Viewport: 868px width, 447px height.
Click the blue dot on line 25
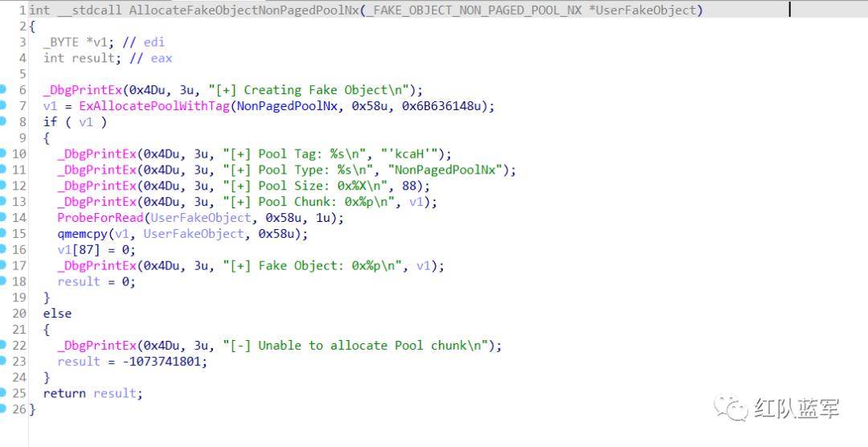(3, 393)
